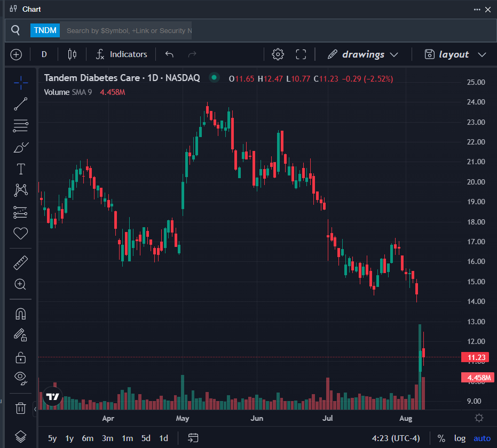Viewport: 497px width, 448px height.
Task: Toggle lock all drawing tools
Action: [21, 357]
